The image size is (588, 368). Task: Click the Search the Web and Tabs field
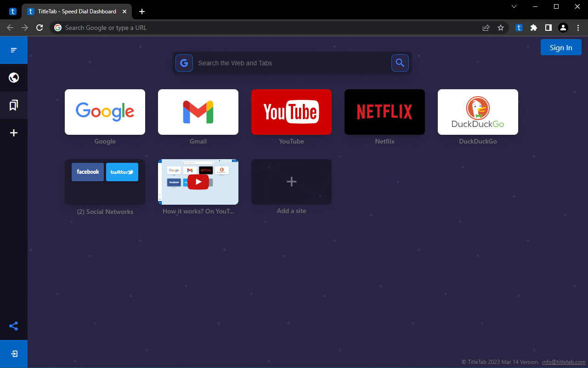point(292,63)
